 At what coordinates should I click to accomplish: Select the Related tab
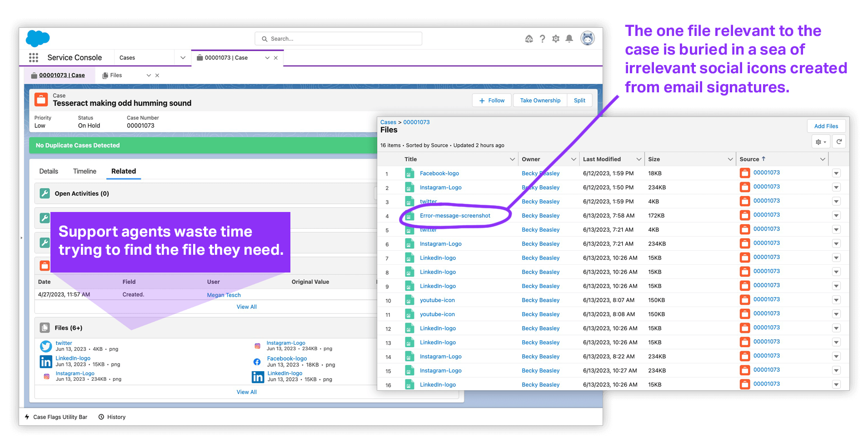124,171
